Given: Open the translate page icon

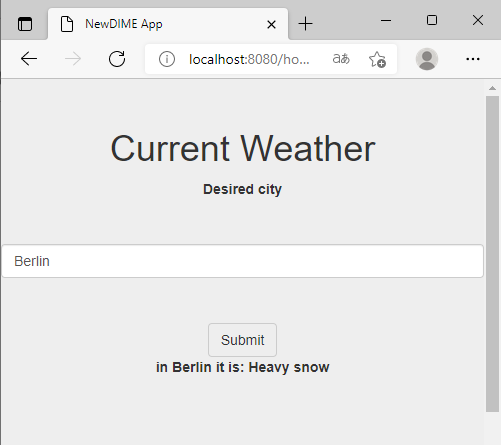Looking at the screenshot, I should (341, 59).
